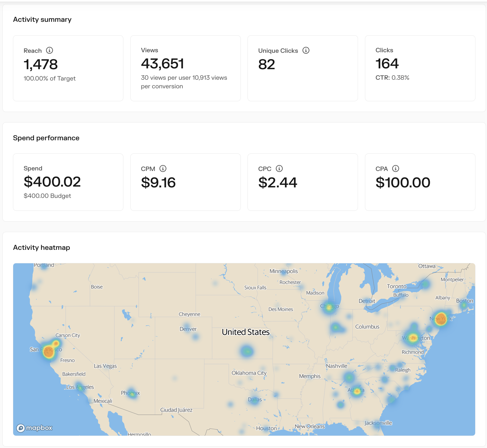
Task: Click the Atlanta heatmap hotspot
Action: (x=357, y=391)
